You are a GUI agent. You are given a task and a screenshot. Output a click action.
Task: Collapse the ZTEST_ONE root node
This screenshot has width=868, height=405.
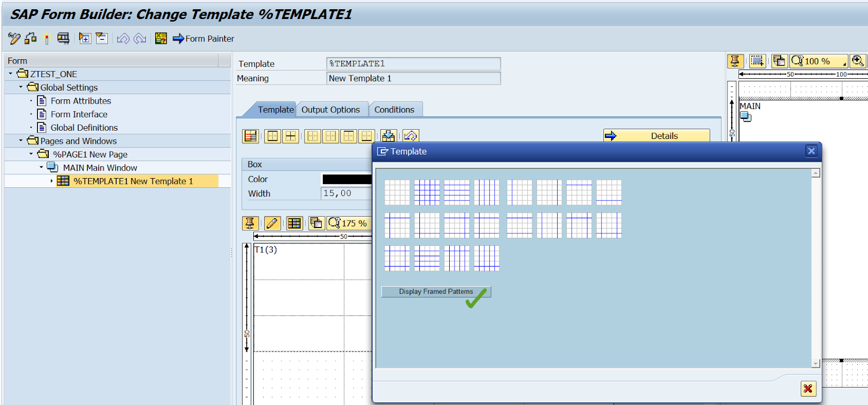10,74
